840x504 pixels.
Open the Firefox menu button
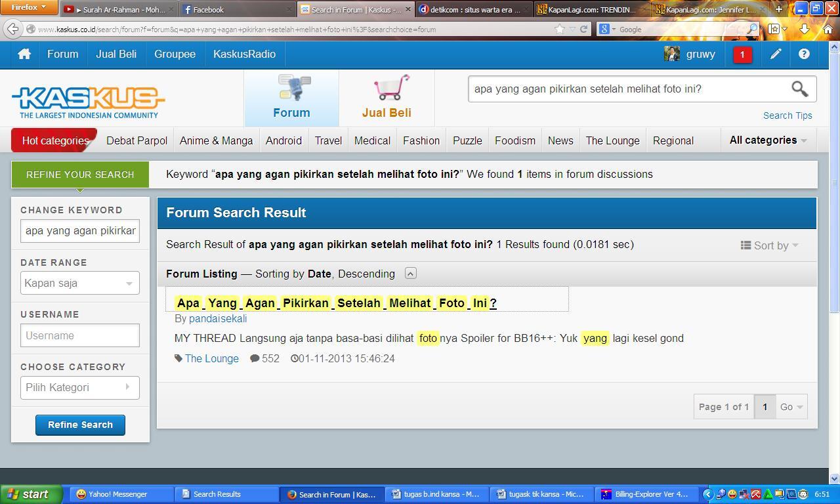coord(29,7)
